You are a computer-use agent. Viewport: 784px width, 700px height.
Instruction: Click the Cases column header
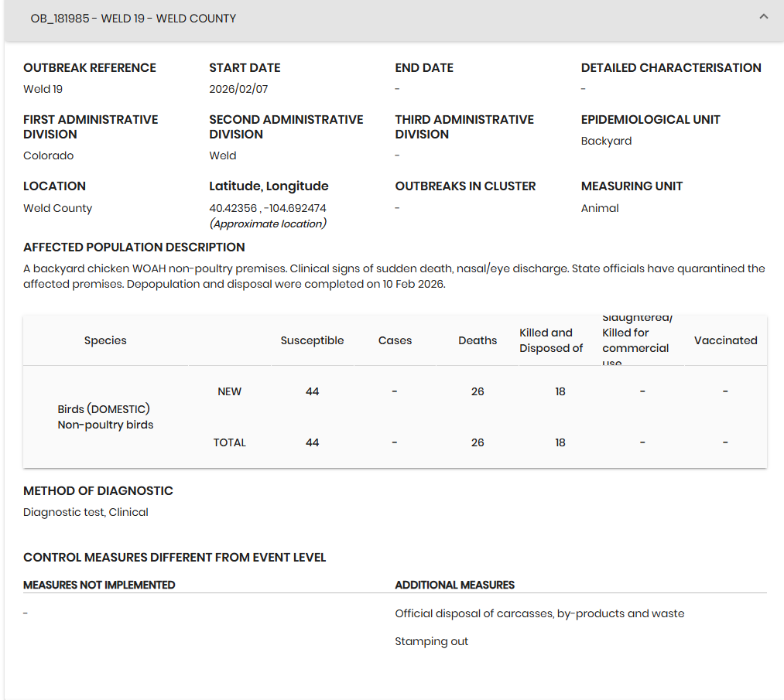point(395,340)
